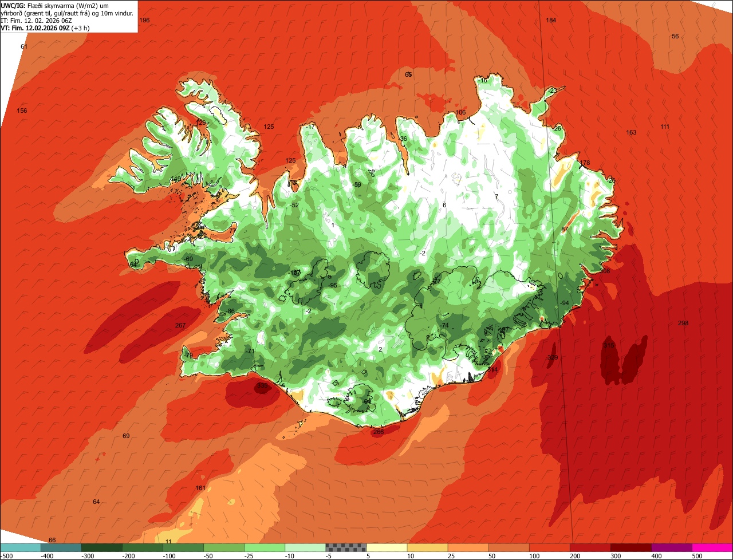Click the '-17' value on the north coast
Image resolution: width=733 pixels, height=560 pixels.
[310, 127]
